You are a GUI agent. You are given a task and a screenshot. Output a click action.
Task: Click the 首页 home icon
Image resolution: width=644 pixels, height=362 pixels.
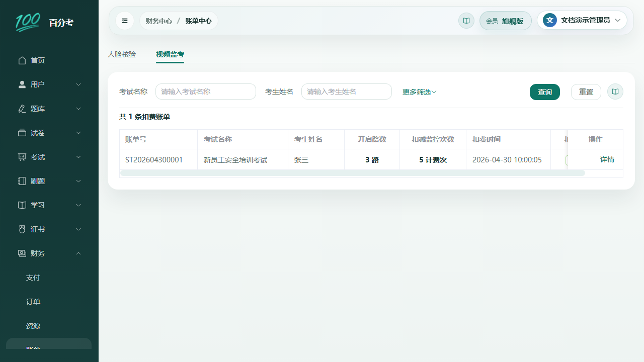[x=22, y=60]
